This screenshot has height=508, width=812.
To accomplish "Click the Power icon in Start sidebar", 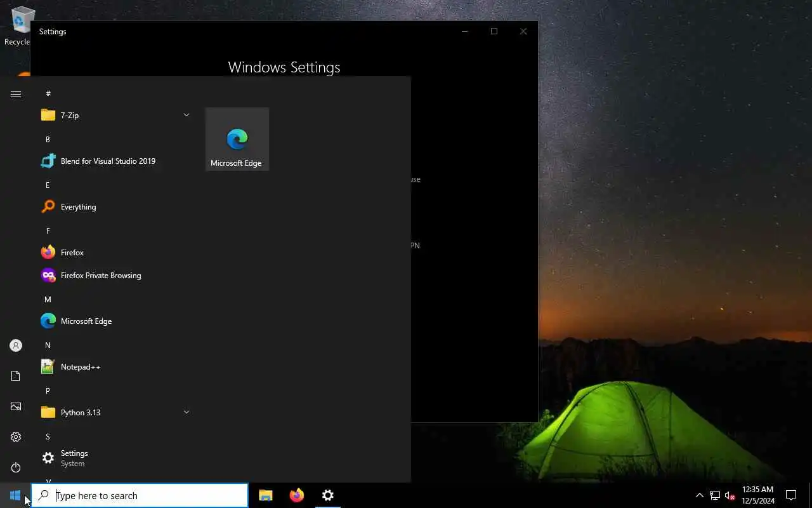I will click(16, 467).
